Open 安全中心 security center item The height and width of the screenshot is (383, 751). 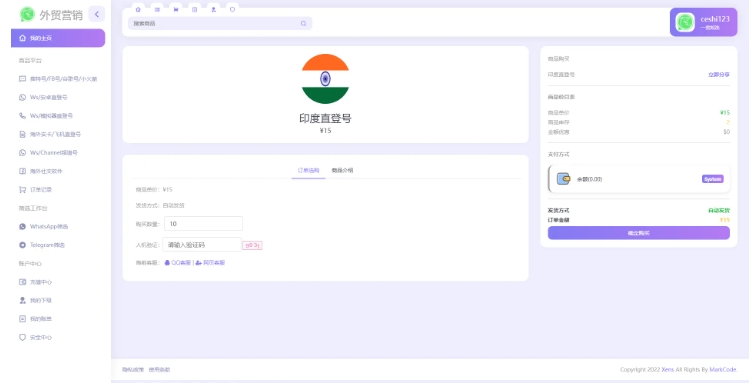tap(35, 338)
